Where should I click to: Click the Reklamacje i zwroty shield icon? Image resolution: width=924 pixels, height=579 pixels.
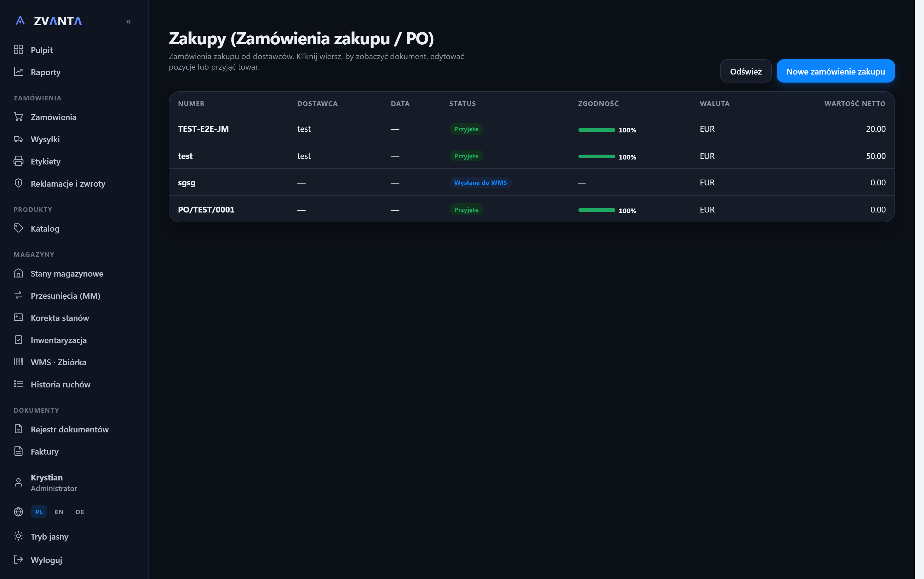[18, 183]
